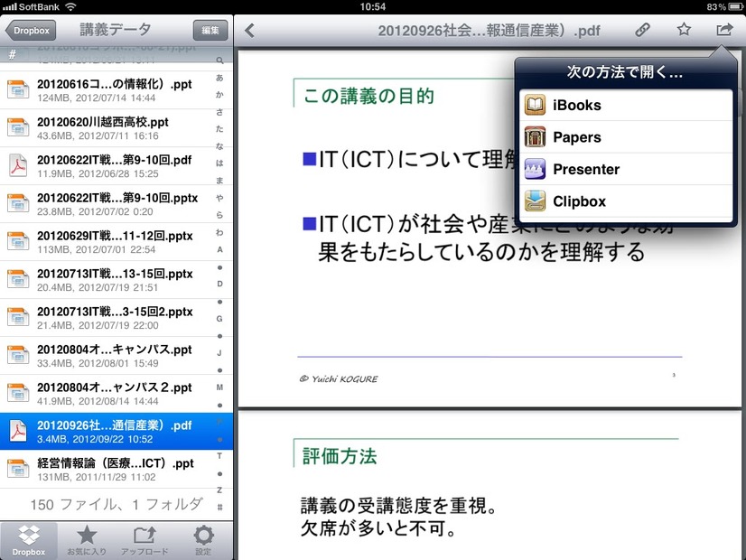Tap PDF icon of selected 20120926 file

tap(18, 432)
